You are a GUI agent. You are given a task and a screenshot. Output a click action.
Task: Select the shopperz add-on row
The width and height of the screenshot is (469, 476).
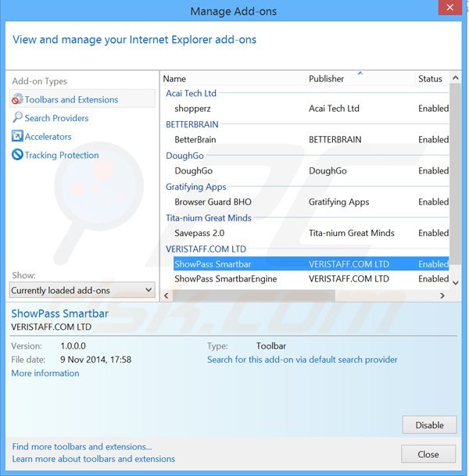(x=192, y=109)
